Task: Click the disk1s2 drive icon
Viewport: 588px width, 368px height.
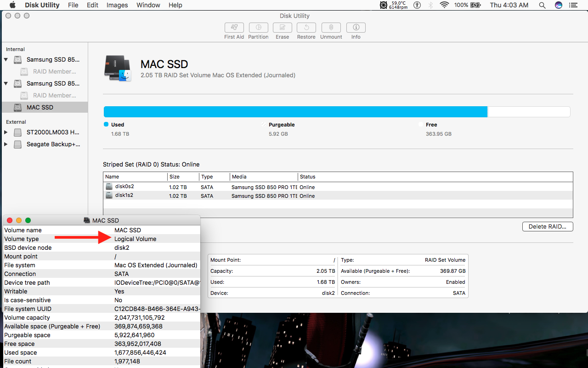Action: click(x=109, y=195)
